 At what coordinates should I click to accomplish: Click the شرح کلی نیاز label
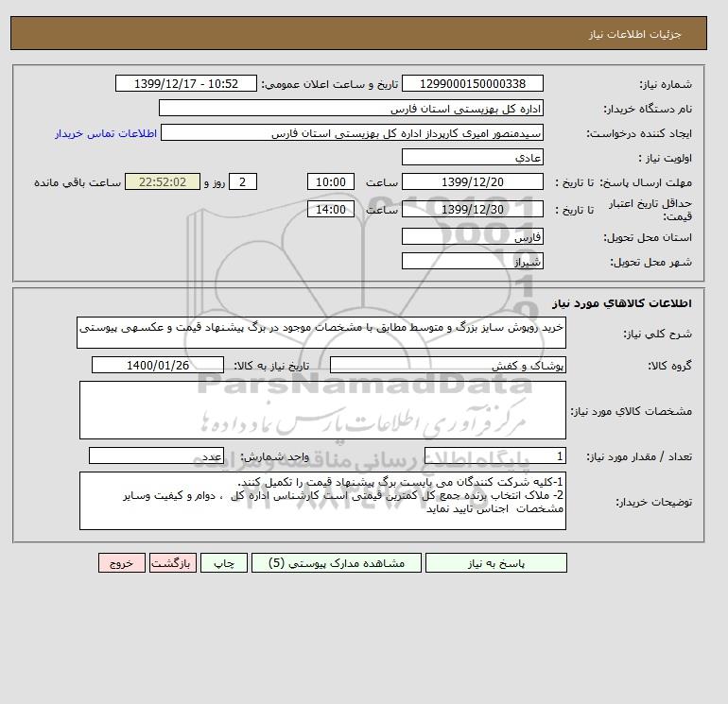(657, 334)
